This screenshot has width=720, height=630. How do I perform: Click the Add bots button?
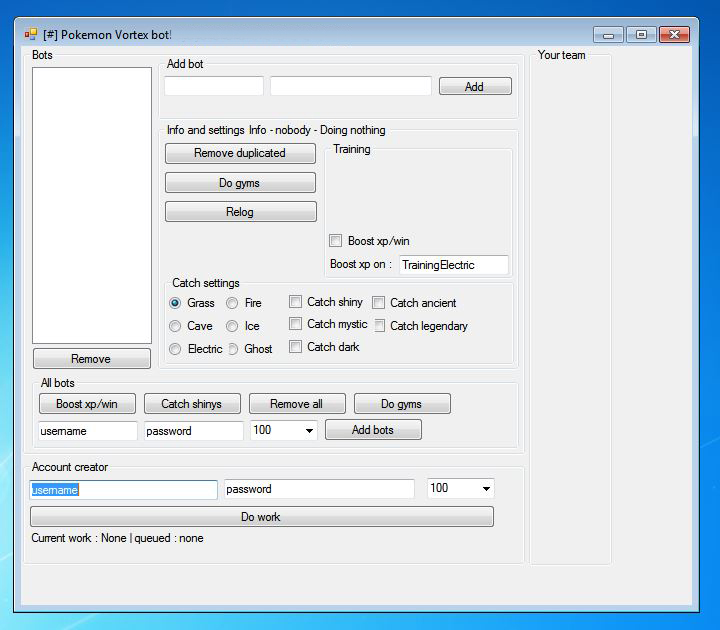373,430
